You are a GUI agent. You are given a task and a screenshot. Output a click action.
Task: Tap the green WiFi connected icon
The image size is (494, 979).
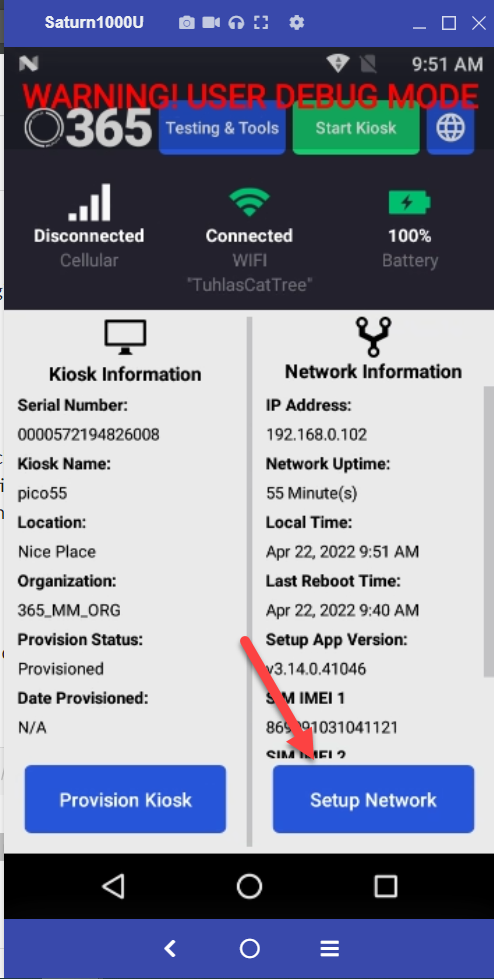pos(249,202)
